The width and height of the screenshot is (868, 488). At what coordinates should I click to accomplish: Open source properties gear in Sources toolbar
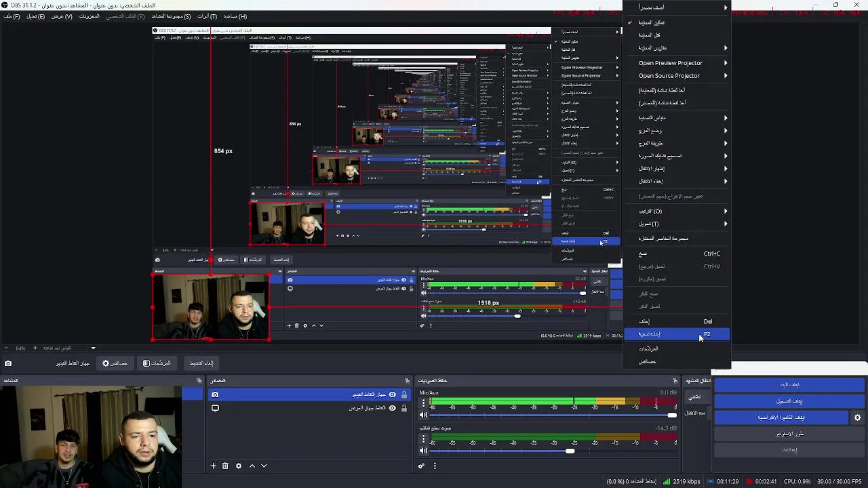(x=238, y=466)
